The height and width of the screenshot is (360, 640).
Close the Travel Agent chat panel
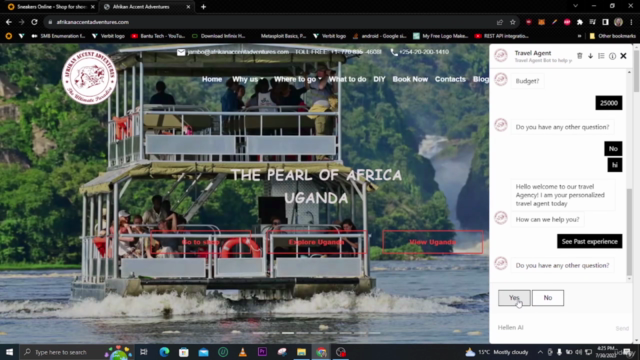623,56
